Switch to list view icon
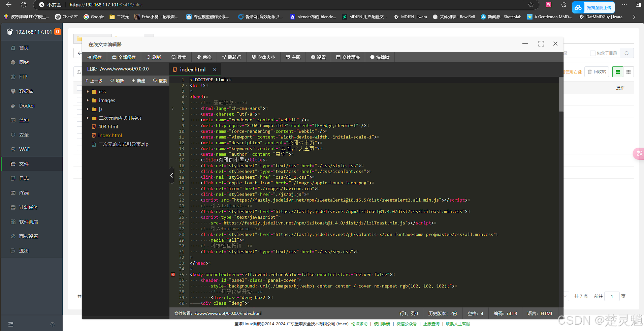 (x=618, y=72)
